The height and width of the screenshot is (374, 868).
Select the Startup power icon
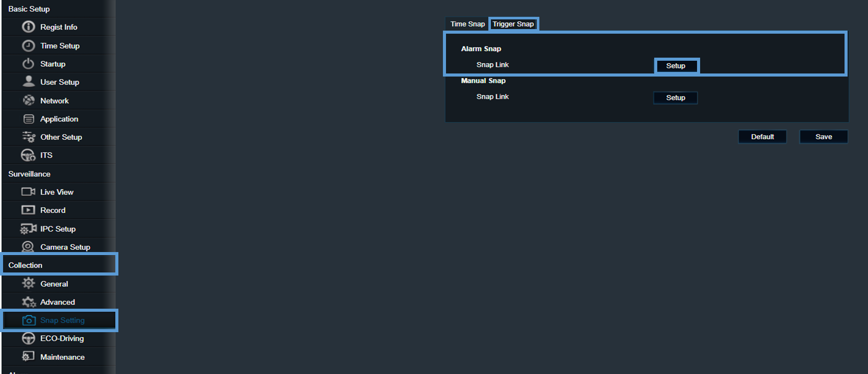[29, 64]
